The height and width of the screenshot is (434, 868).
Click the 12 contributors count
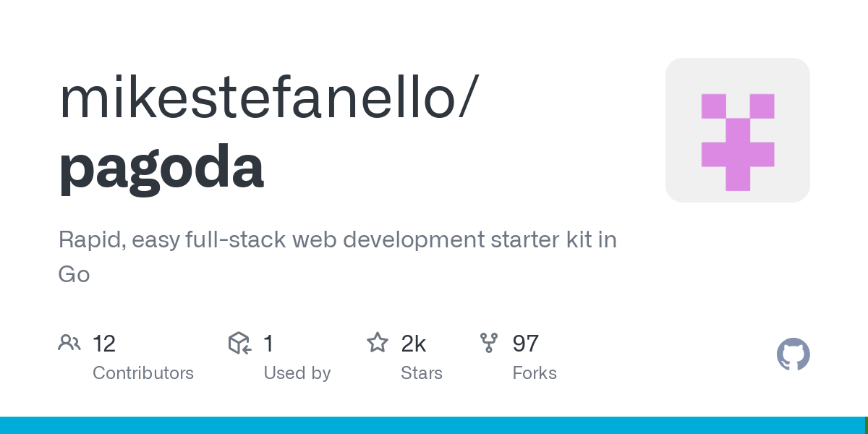[x=104, y=344]
